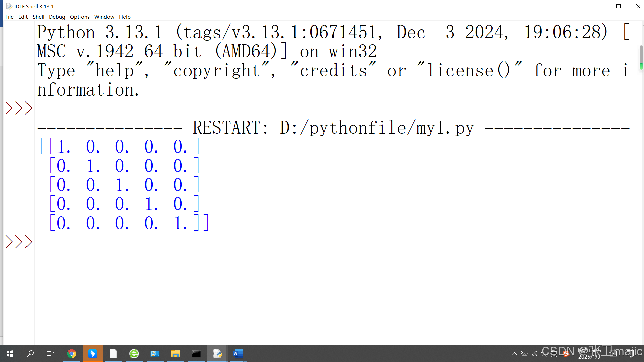Open Microsoft Word from taskbar

(238, 353)
